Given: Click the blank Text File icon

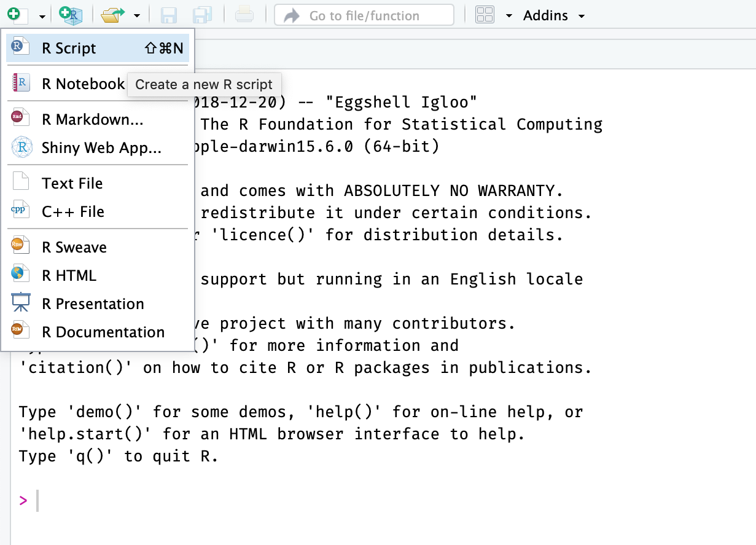Looking at the screenshot, I should (x=21, y=182).
